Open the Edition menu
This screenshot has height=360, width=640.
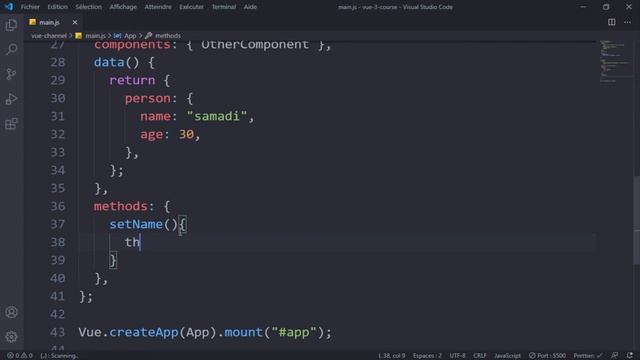tap(58, 7)
